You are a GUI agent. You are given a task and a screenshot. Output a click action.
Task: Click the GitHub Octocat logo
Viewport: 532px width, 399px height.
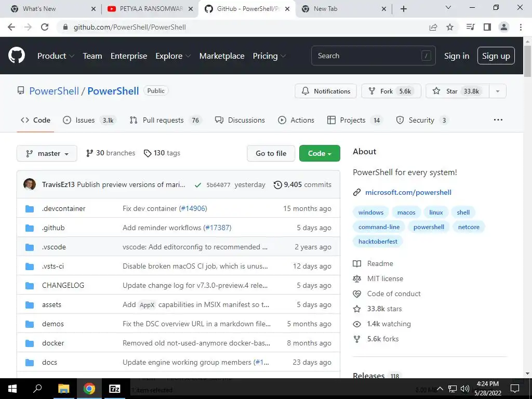[17, 55]
